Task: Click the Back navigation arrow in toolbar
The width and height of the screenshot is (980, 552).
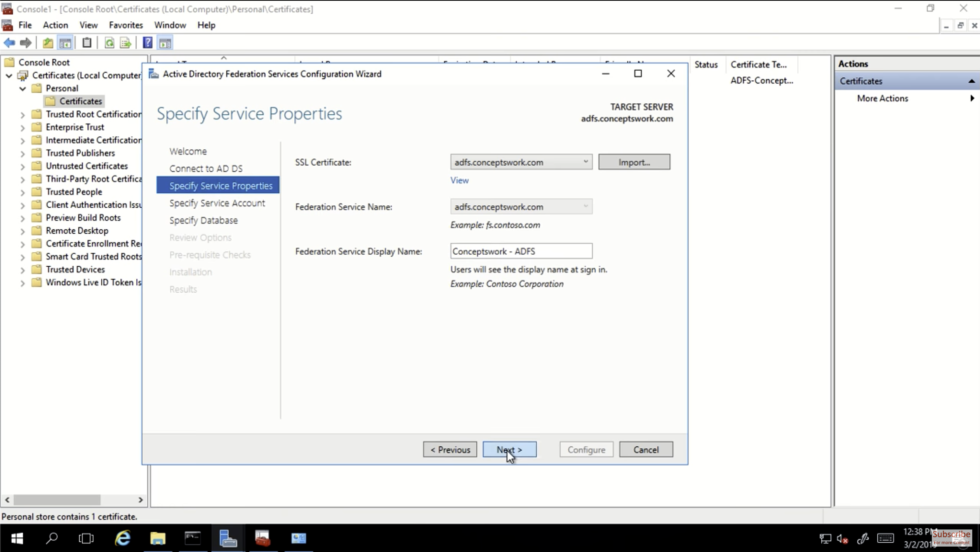Action: 9,43
